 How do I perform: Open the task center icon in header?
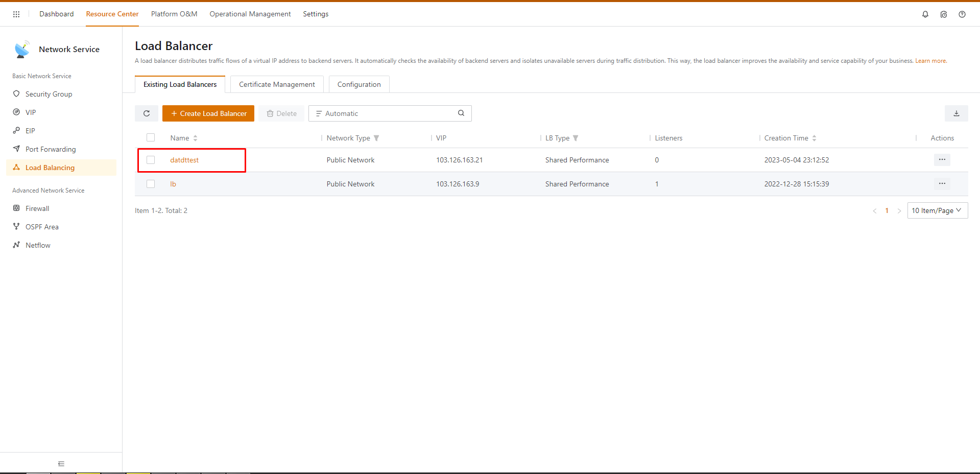(943, 14)
